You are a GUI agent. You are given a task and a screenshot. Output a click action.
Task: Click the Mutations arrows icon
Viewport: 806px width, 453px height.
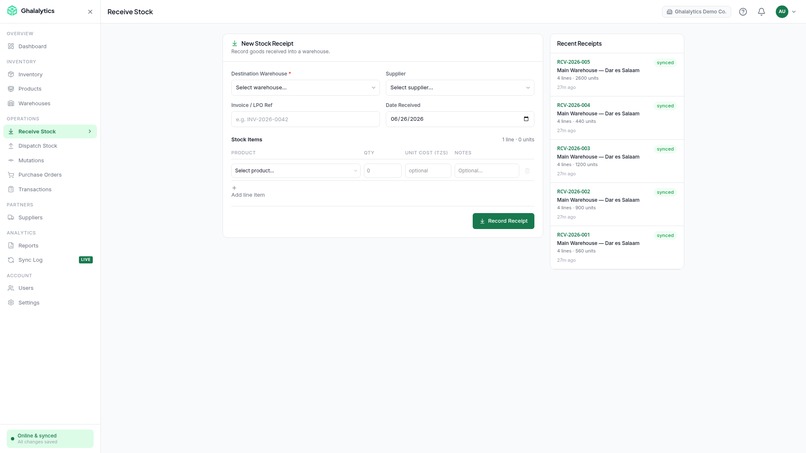point(11,160)
